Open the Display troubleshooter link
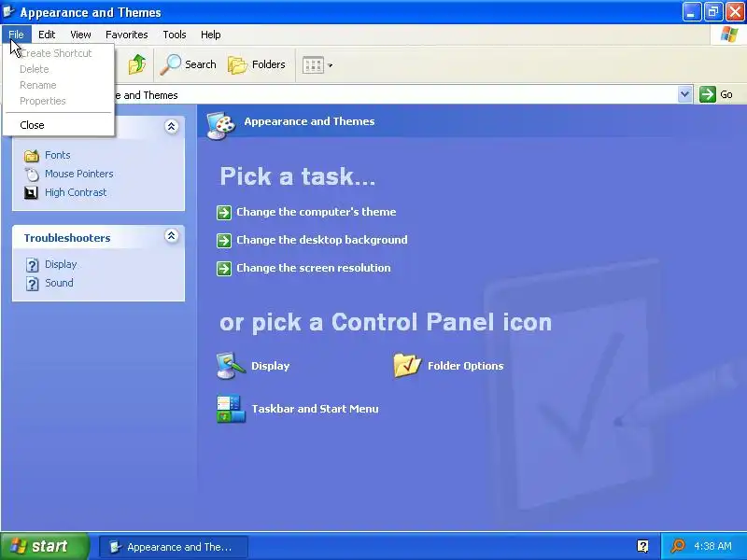Screen dimensions: 747x560 (x=61, y=264)
